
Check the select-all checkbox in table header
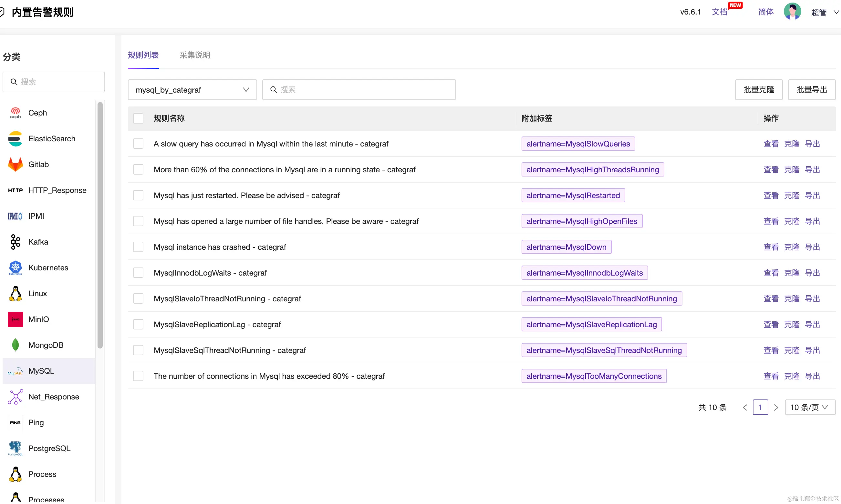coord(138,118)
